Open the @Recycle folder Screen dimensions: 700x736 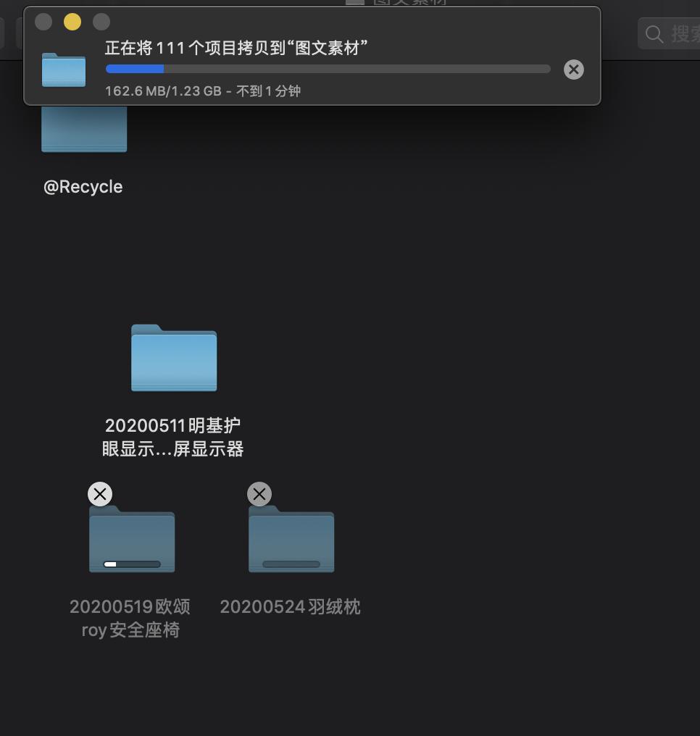[x=84, y=129]
